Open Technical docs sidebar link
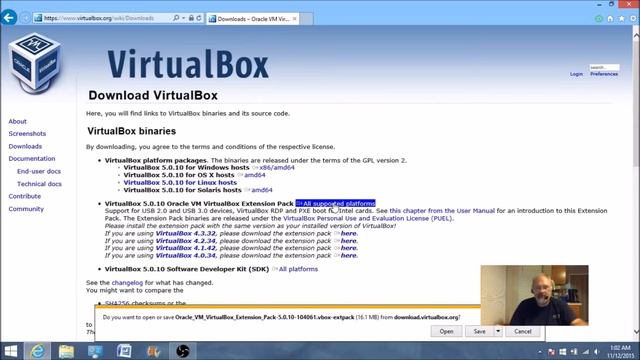Screen dimensions: 640x360 point(40,184)
